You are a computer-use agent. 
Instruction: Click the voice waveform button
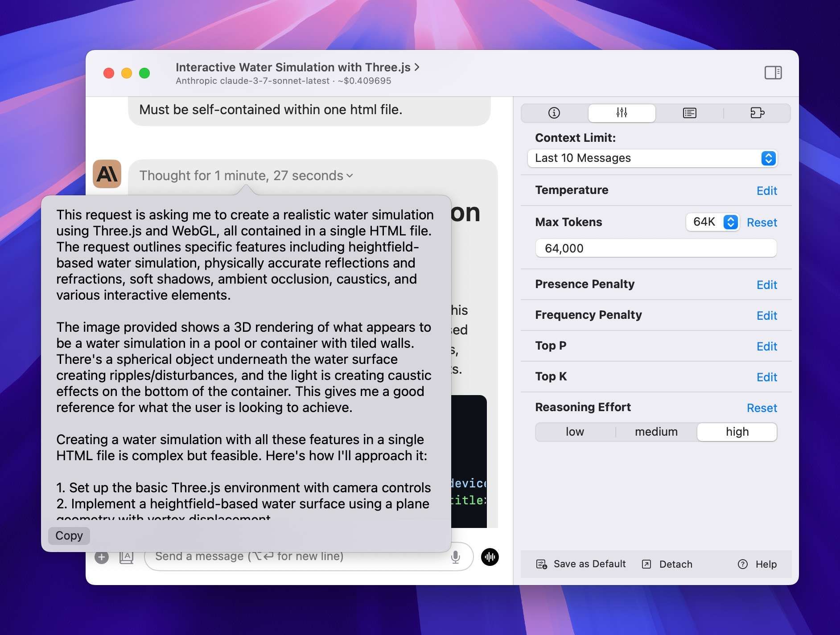[x=490, y=557]
